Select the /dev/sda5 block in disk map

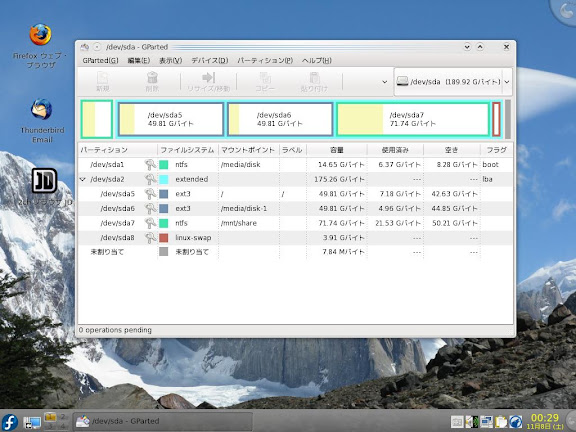coord(171,119)
